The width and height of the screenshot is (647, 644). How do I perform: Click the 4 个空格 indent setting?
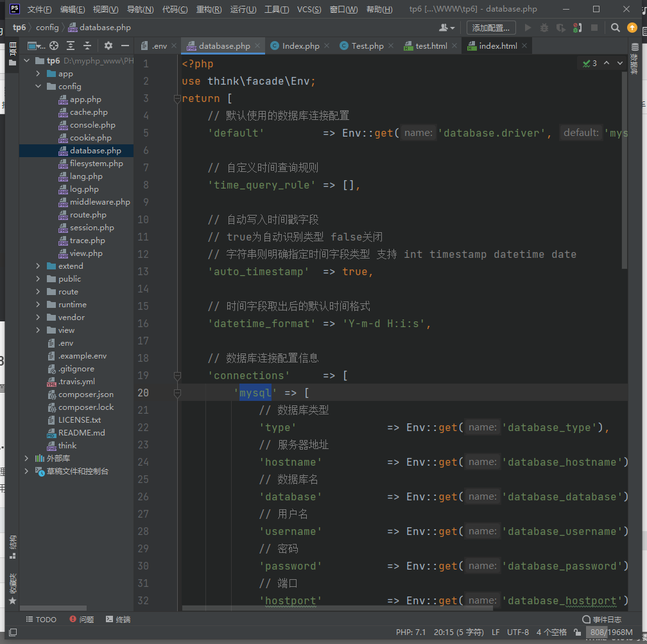pos(551,632)
